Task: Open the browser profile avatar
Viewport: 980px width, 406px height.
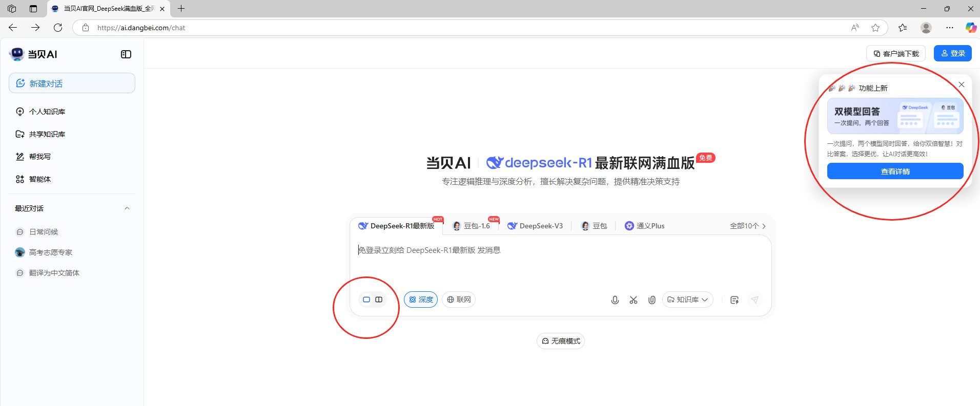Action: [926, 28]
